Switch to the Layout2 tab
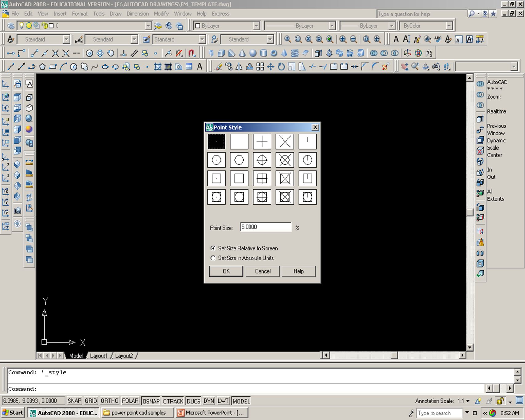Screen dimensions: 525x420 [x=124, y=356]
